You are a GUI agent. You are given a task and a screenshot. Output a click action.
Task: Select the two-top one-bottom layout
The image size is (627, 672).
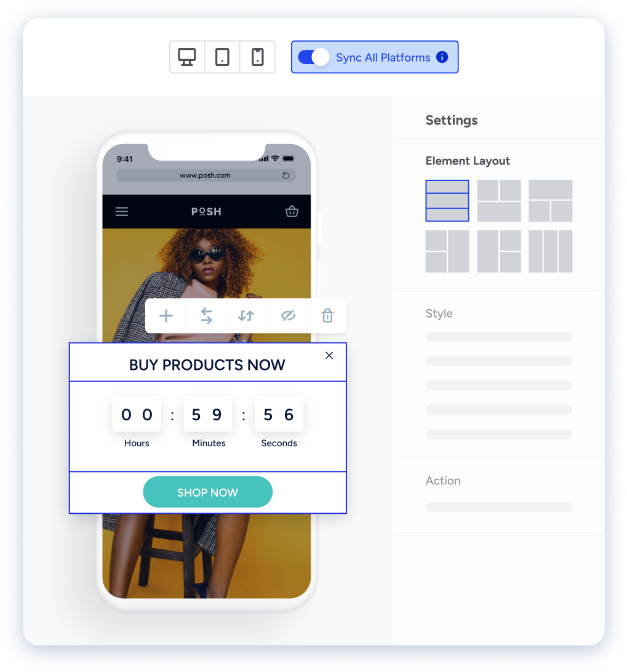[499, 201]
